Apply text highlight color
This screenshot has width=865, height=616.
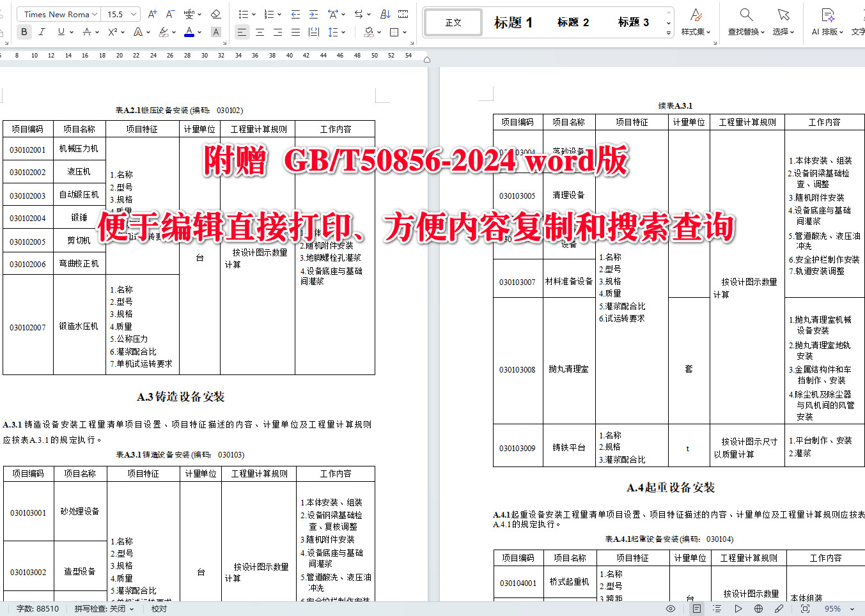[x=162, y=32]
